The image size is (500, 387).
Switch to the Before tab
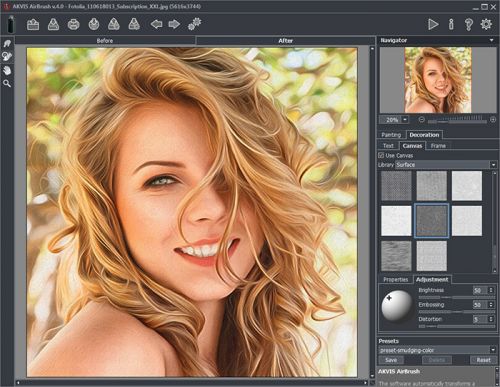coord(105,40)
